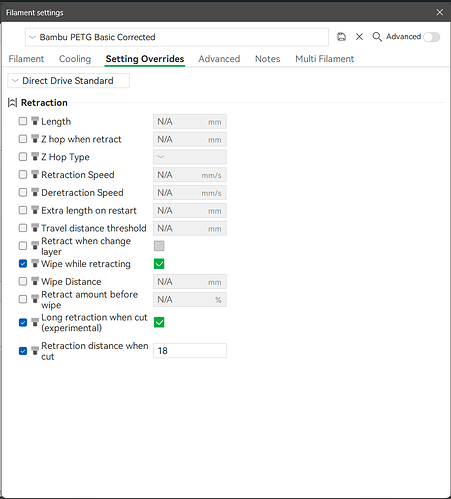451x499 pixels.
Task: Click the extruder icon beside Extra length on restart
Action: click(x=35, y=210)
